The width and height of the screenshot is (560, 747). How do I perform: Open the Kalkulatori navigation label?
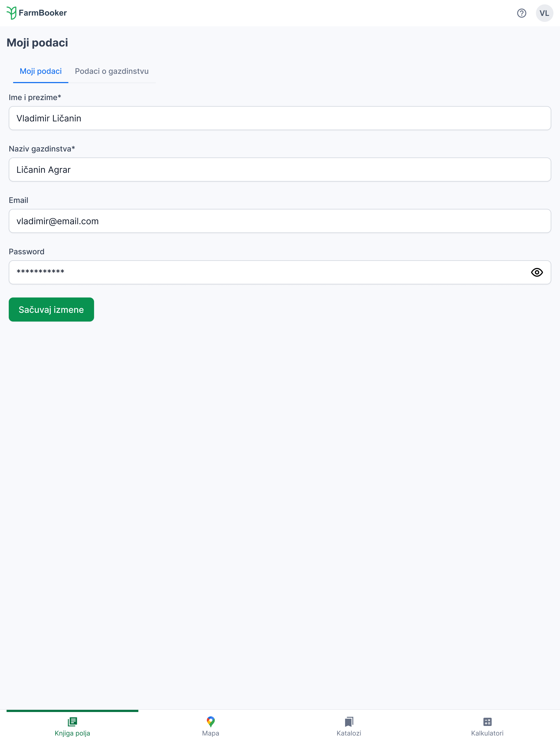[487, 733]
